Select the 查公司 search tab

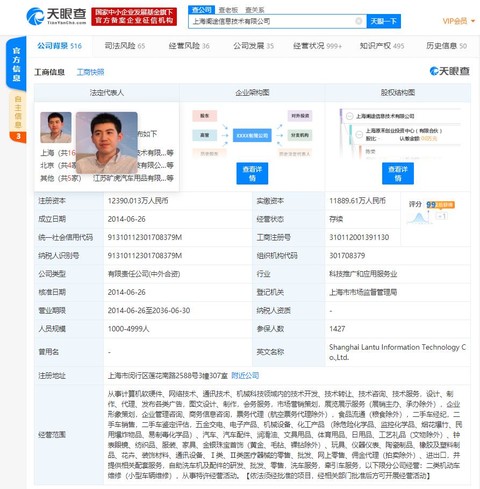click(x=201, y=10)
